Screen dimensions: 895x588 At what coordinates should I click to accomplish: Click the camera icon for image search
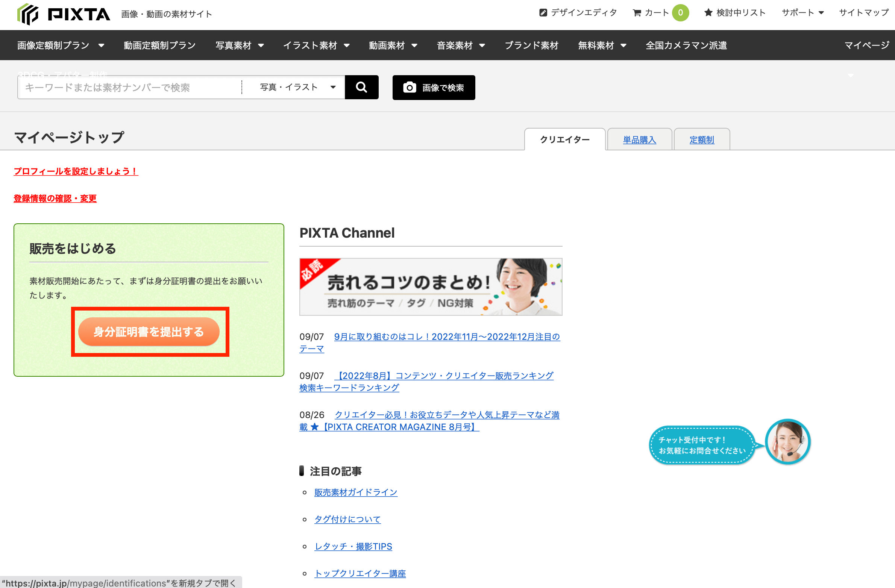coord(410,88)
